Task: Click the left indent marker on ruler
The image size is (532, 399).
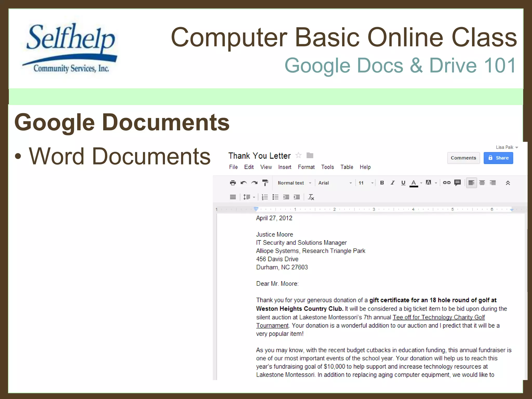Action: tap(256, 209)
